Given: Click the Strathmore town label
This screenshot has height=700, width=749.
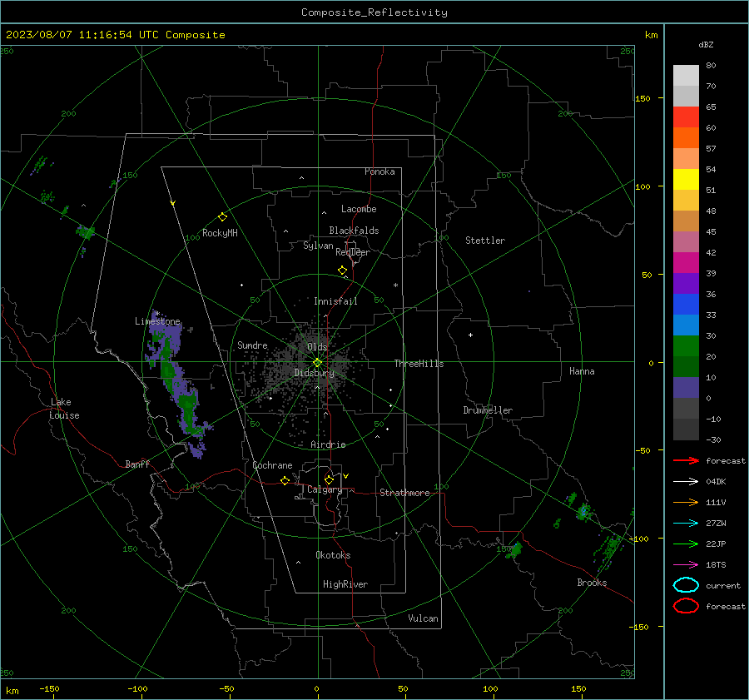Looking at the screenshot, I should pos(404,493).
